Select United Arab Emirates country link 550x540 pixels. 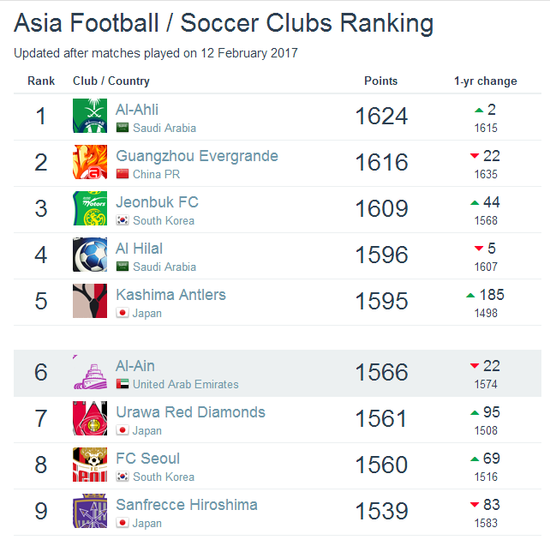tap(186, 385)
